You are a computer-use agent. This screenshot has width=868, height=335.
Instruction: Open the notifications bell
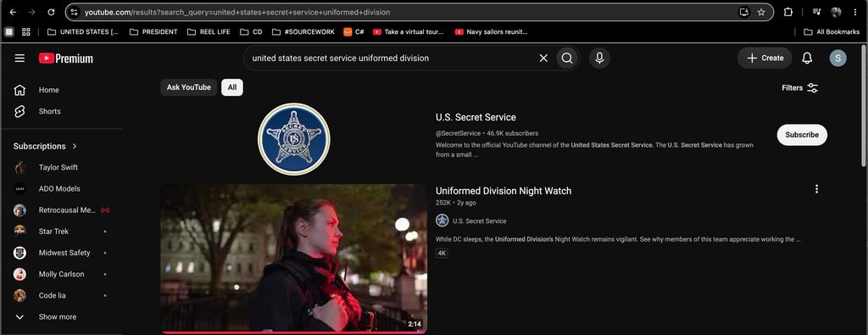(807, 59)
